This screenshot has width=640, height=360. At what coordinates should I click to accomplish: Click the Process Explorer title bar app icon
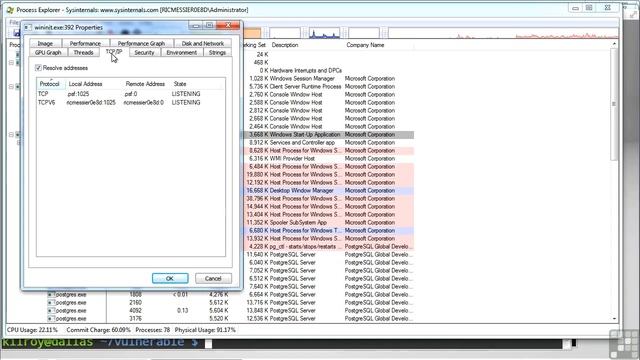pos(10,9)
